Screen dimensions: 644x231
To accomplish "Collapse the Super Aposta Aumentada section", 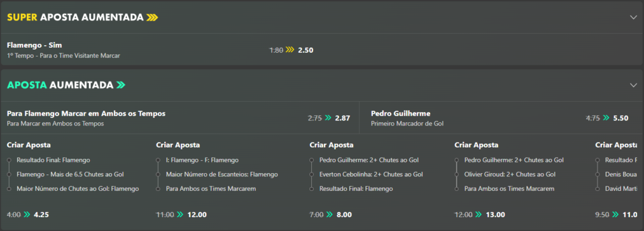I will 633,17.
